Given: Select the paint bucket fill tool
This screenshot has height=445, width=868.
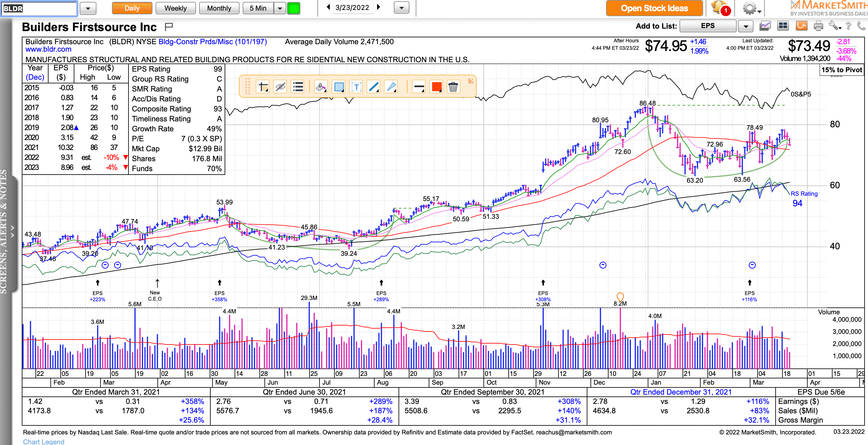Looking at the screenshot, I should 320,87.
